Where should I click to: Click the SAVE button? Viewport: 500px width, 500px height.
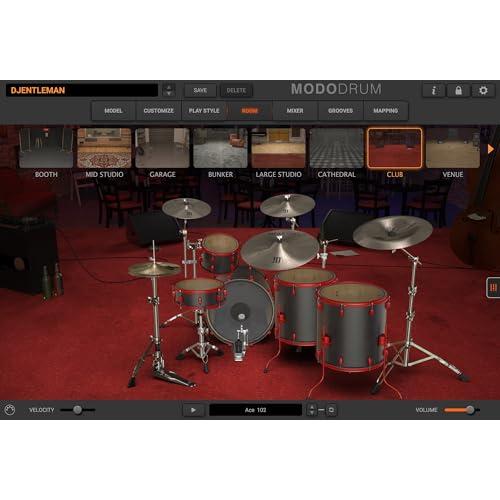[x=200, y=90]
